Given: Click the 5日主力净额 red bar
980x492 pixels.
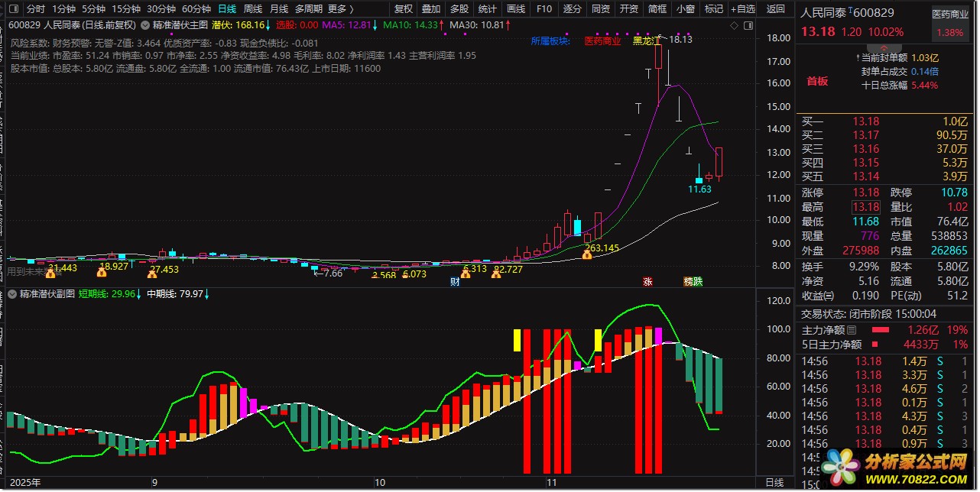Looking at the screenshot, I should (875, 345).
